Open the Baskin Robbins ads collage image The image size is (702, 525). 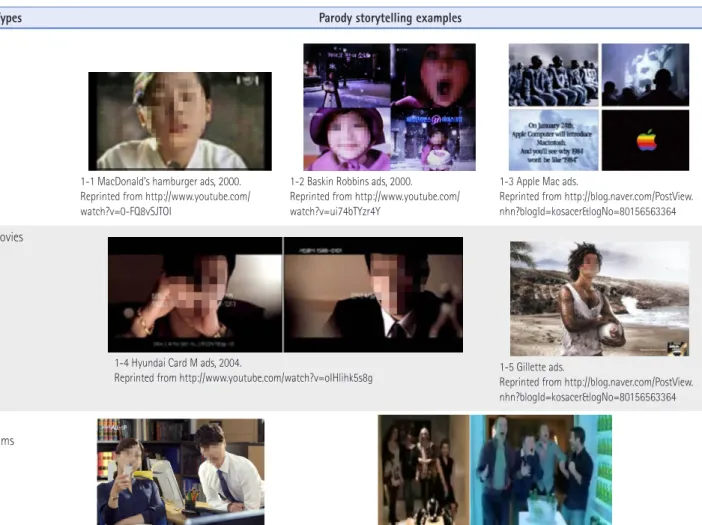click(390, 107)
